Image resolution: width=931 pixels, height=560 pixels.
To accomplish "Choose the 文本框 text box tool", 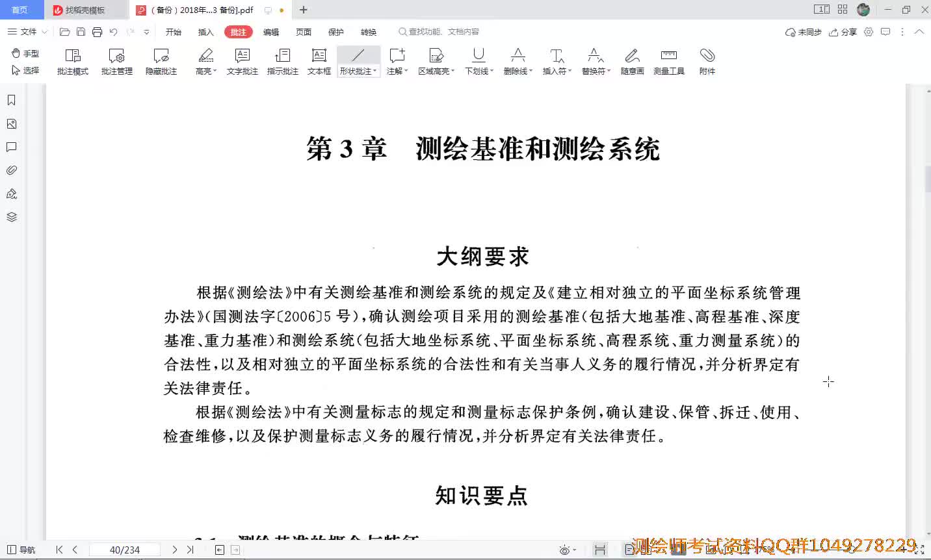I will (319, 61).
